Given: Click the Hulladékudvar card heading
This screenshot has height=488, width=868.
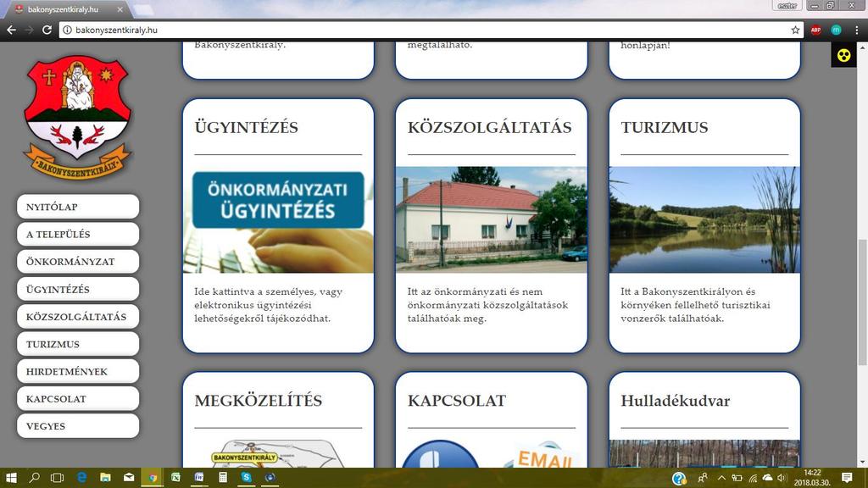Looking at the screenshot, I should 676,401.
